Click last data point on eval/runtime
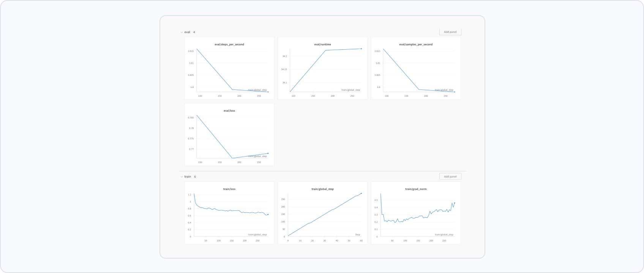This screenshot has width=644, height=273. (x=361, y=49)
